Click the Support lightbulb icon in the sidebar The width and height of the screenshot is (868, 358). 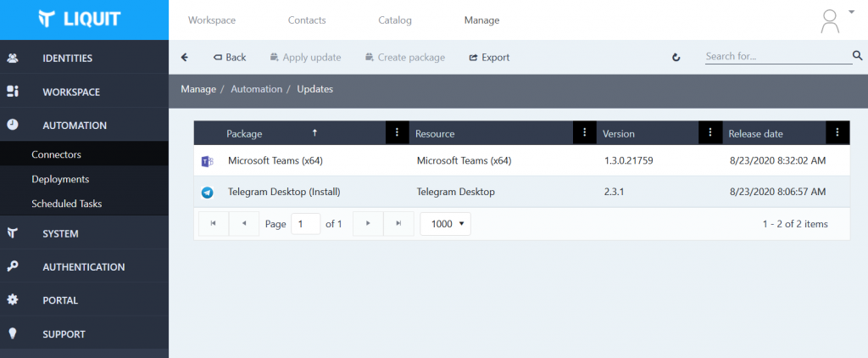pos(12,333)
